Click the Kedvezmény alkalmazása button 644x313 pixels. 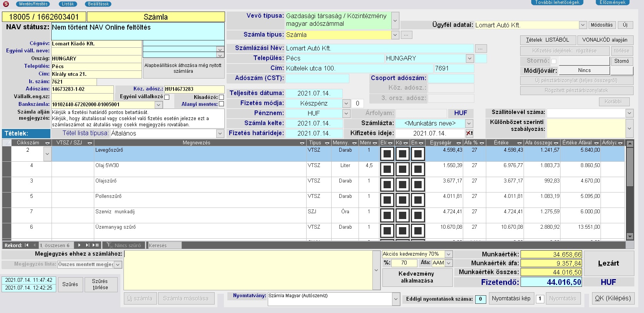point(417,277)
